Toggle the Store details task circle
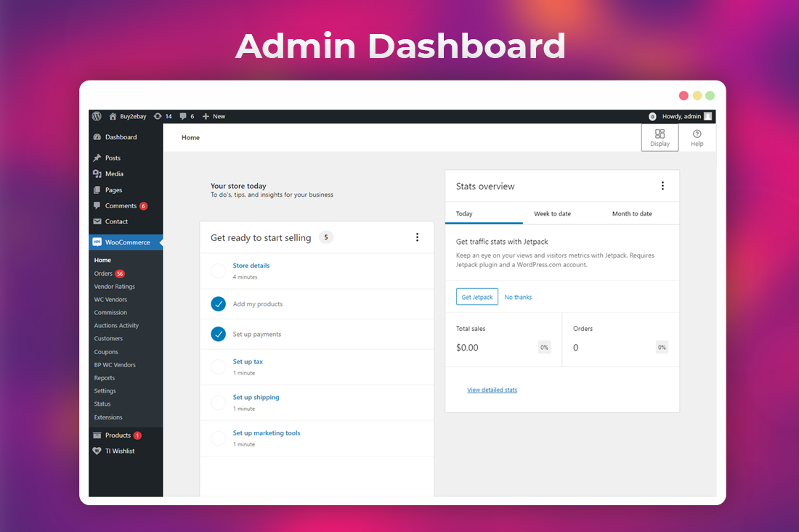The height and width of the screenshot is (532, 799). (x=218, y=271)
